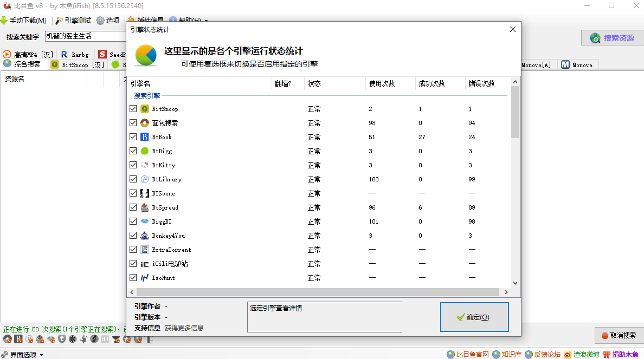This screenshot has width=644, height=359.
Task: Toggle the DiggBT engine checkbox
Action: pyautogui.click(x=133, y=221)
